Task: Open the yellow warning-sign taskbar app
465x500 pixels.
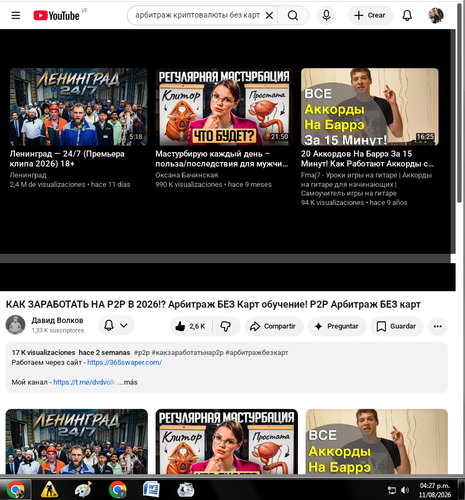Action: (49, 490)
